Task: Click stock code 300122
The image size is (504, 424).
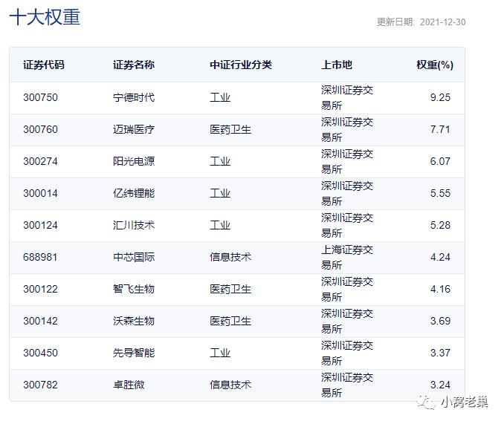Action: coord(40,289)
